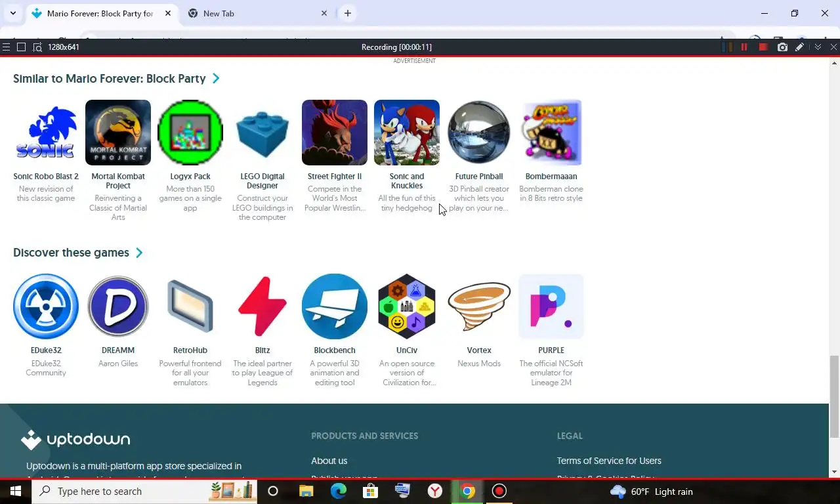Click the Uptodown logo in the footer

(x=75, y=440)
